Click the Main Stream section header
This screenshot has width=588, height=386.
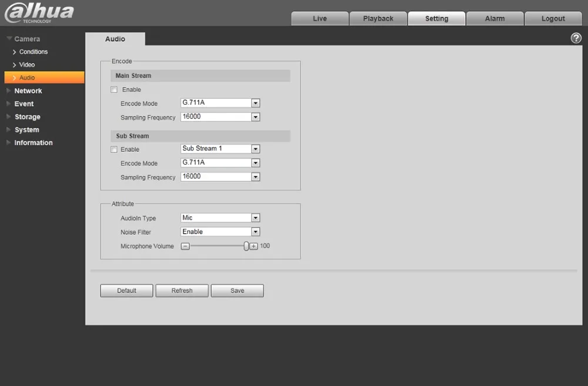[x=201, y=76]
